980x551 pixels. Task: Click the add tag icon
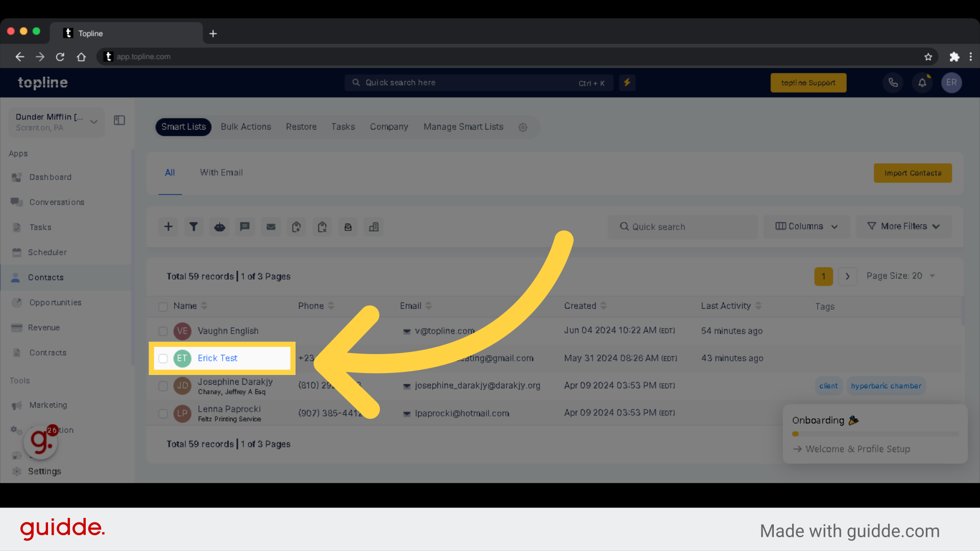click(x=297, y=227)
